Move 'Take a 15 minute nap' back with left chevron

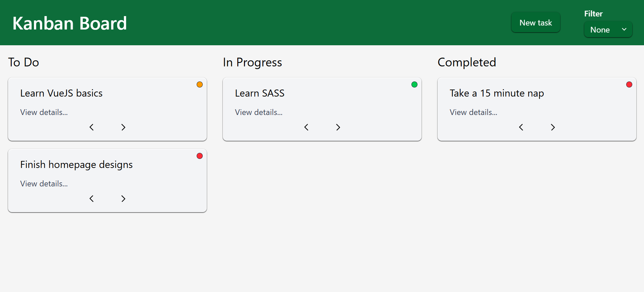pyautogui.click(x=521, y=127)
